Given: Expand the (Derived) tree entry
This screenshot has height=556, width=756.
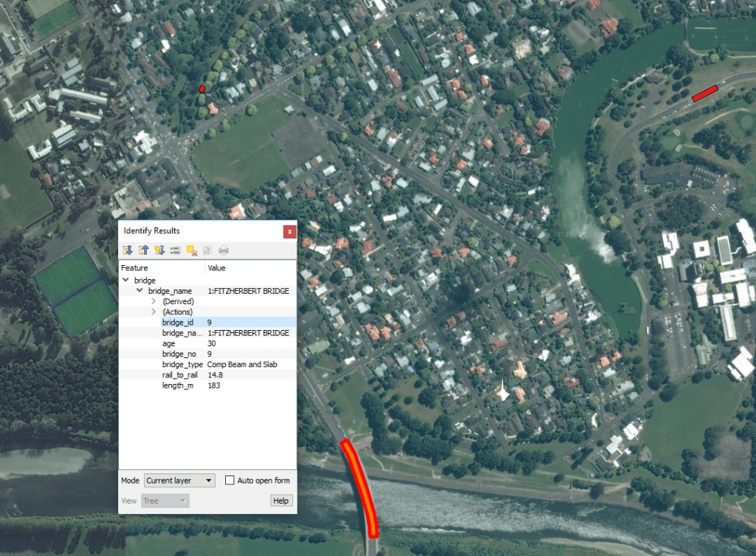Looking at the screenshot, I should [152, 301].
